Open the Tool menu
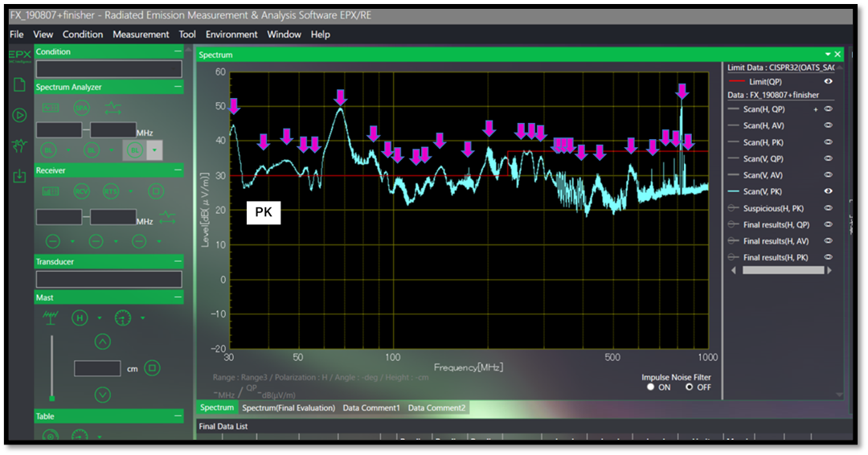 (187, 35)
